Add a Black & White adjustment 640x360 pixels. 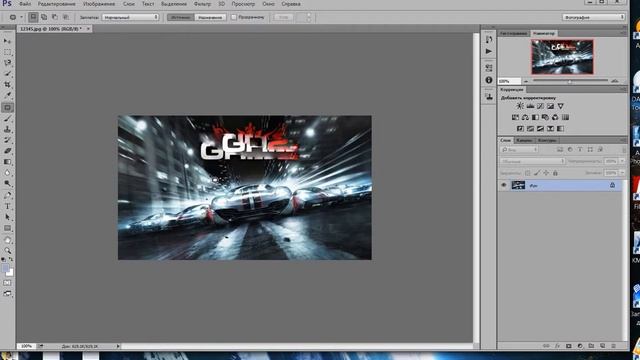tap(535, 118)
